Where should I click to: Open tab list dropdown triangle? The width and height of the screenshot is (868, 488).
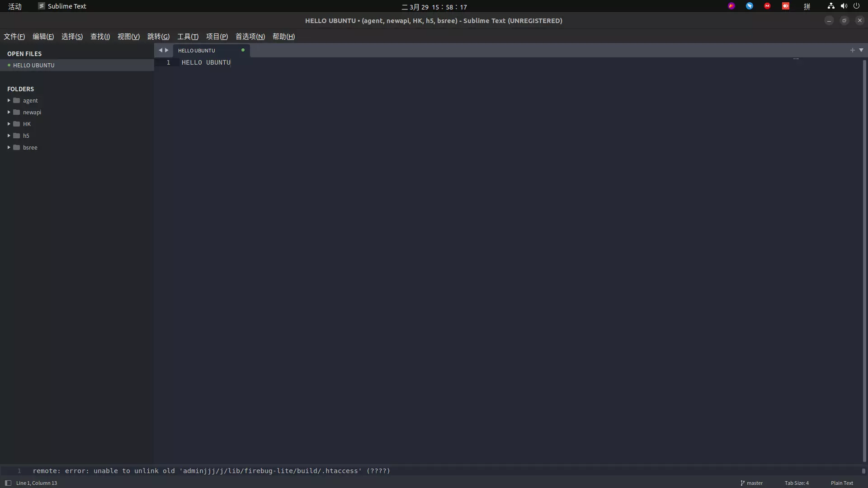861,50
